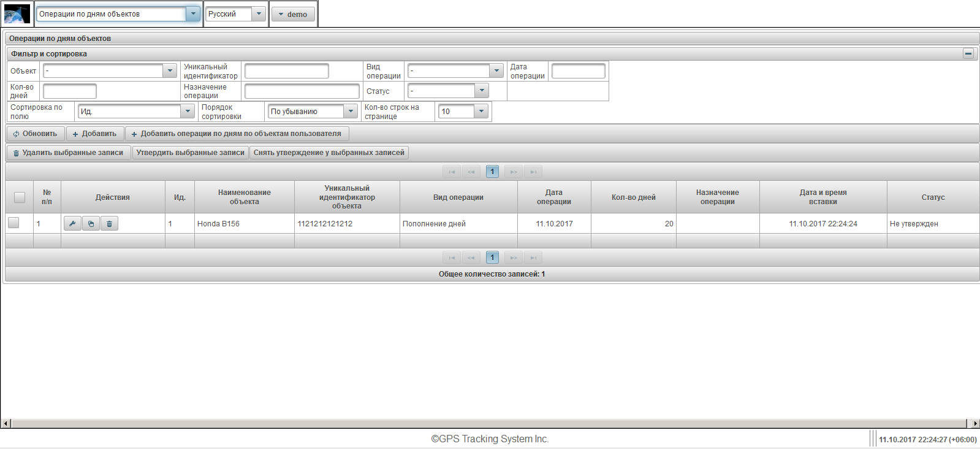
Task: Click the bottom next-page pagination icon
Action: 514,258
